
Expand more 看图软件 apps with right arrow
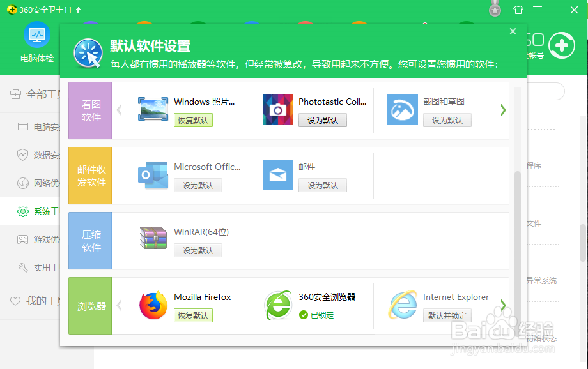(x=504, y=110)
